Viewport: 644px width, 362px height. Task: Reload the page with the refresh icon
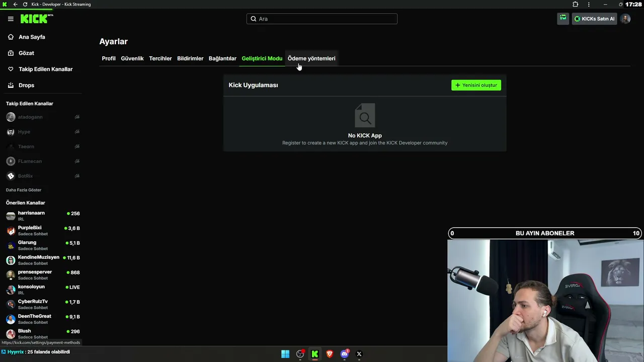[25, 5]
